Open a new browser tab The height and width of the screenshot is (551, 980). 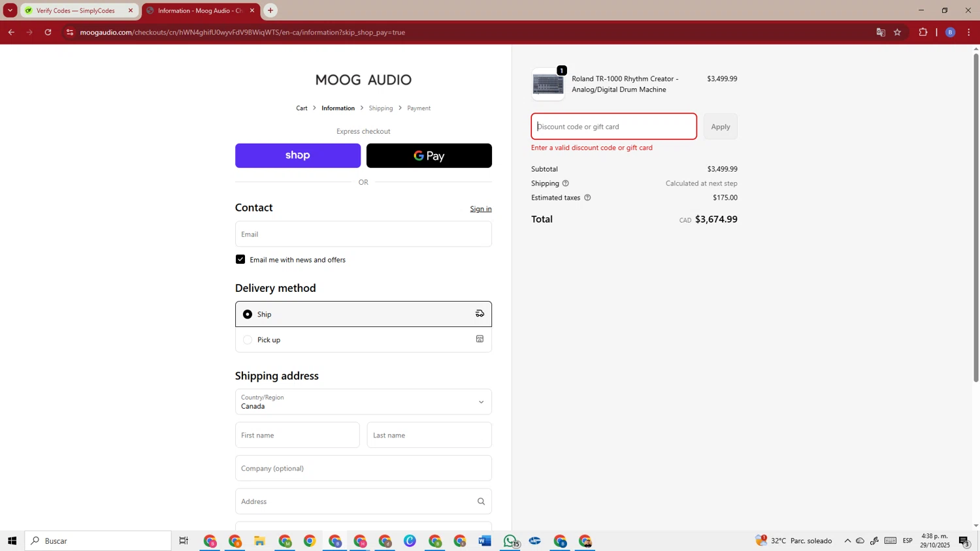[270, 10]
